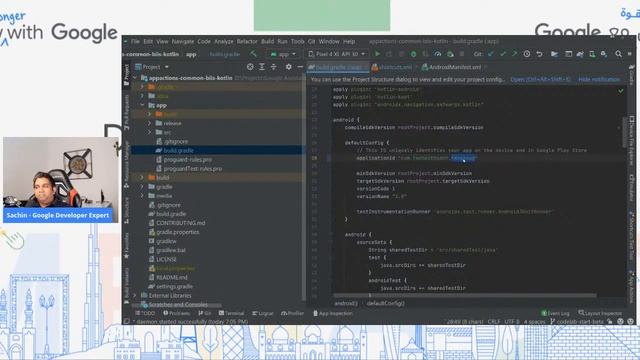640x360 pixels.
Task: Click the rollback undo arrow icon
Action: pos(539,54)
